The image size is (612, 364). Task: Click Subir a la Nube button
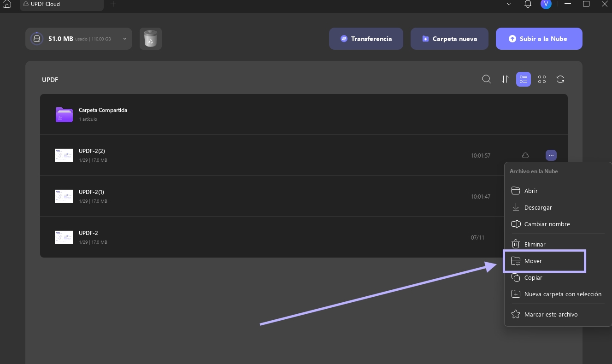[539, 39]
